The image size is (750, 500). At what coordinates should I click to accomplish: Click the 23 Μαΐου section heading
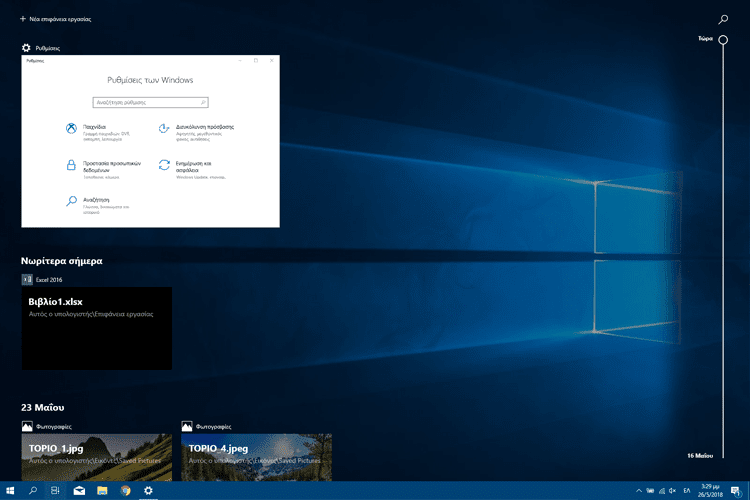pyautogui.click(x=43, y=407)
